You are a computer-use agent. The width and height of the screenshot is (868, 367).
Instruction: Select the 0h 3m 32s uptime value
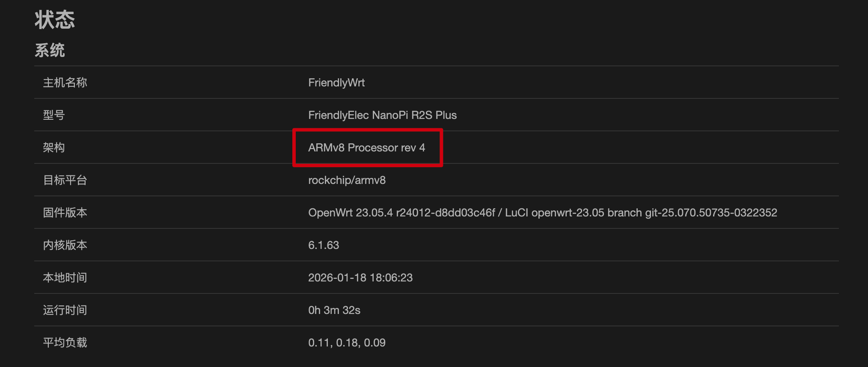[334, 310]
